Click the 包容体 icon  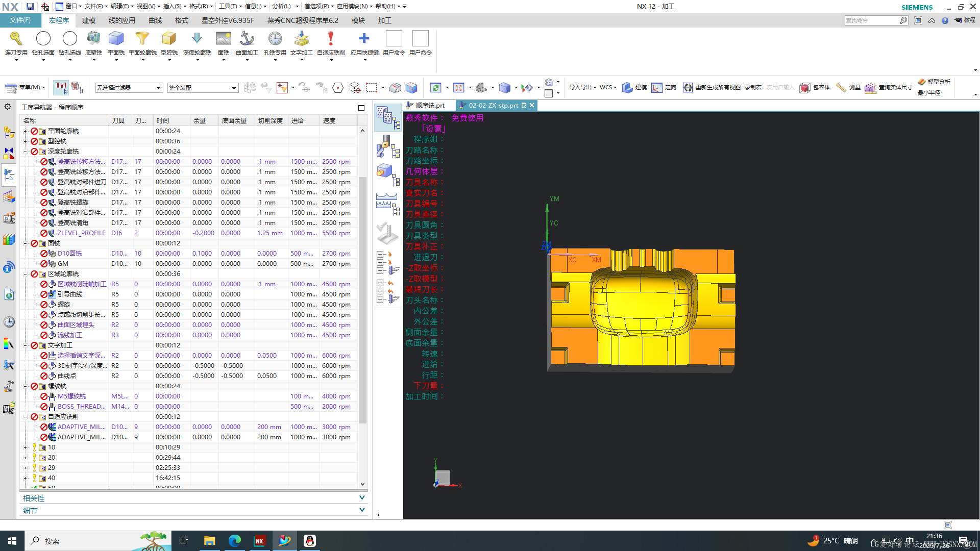[805, 88]
